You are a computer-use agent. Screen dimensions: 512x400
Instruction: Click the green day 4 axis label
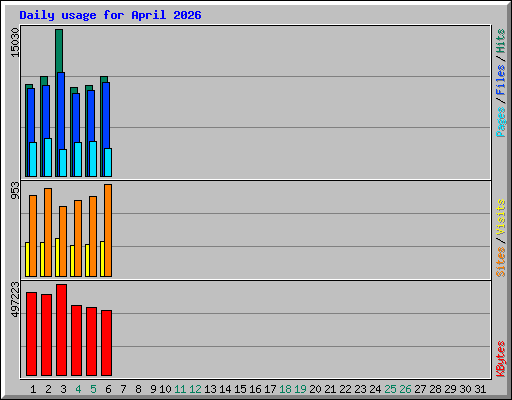(78, 389)
